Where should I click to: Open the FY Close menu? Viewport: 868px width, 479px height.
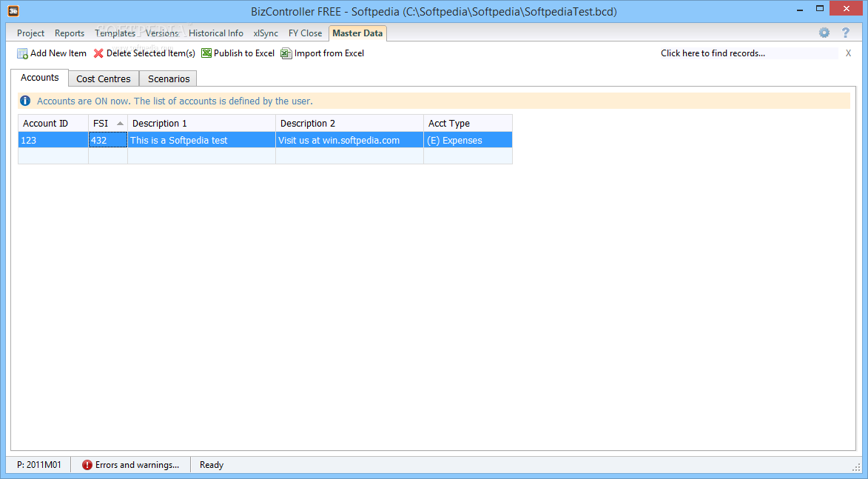(305, 33)
